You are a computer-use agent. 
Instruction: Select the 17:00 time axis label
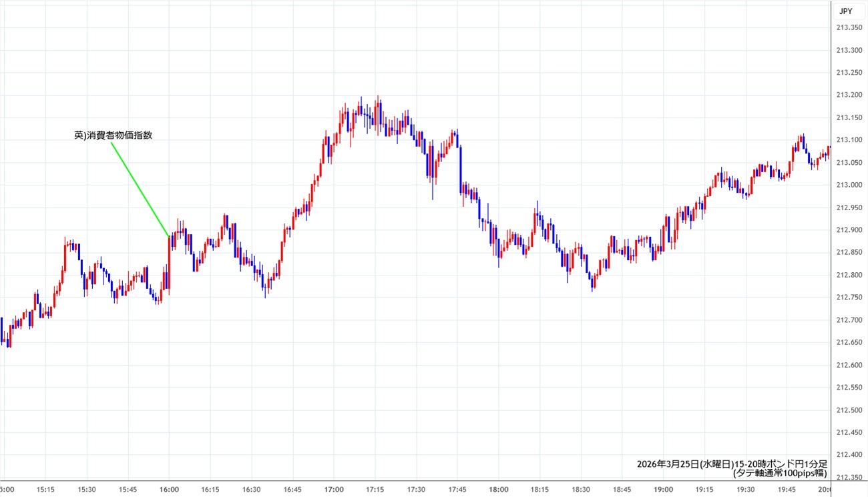tap(334, 490)
